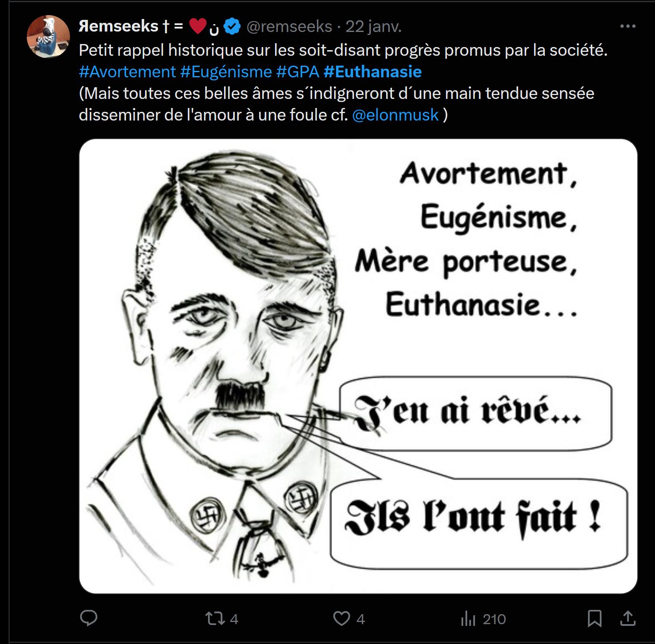Click the @remseeks handle

[289, 27]
